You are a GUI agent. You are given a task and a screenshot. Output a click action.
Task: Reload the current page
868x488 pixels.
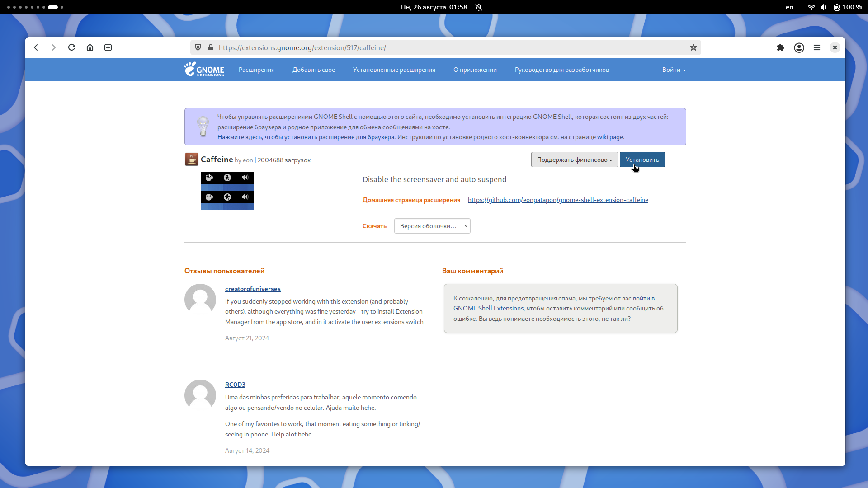(72, 47)
